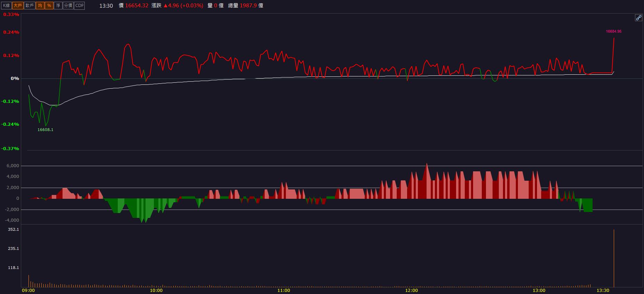
Task: Enable the 散戶 retail-trader indicator
Action: (x=30, y=6)
